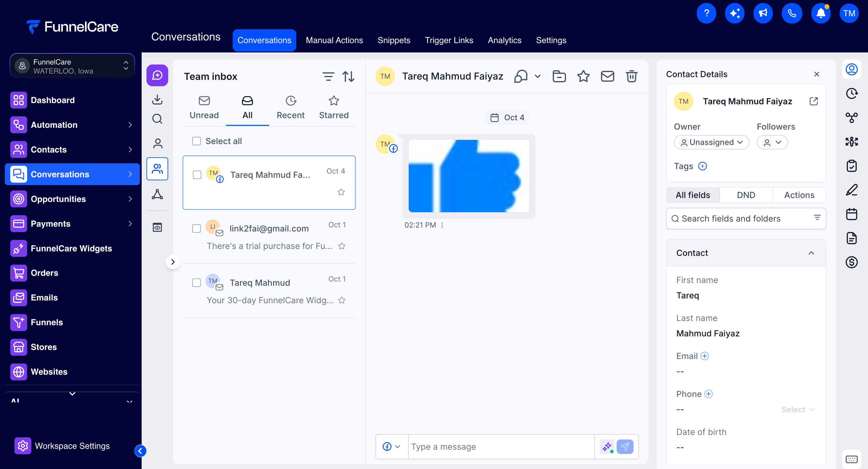868x469 pixels.
Task: Open the notifications bell
Action: click(821, 14)
